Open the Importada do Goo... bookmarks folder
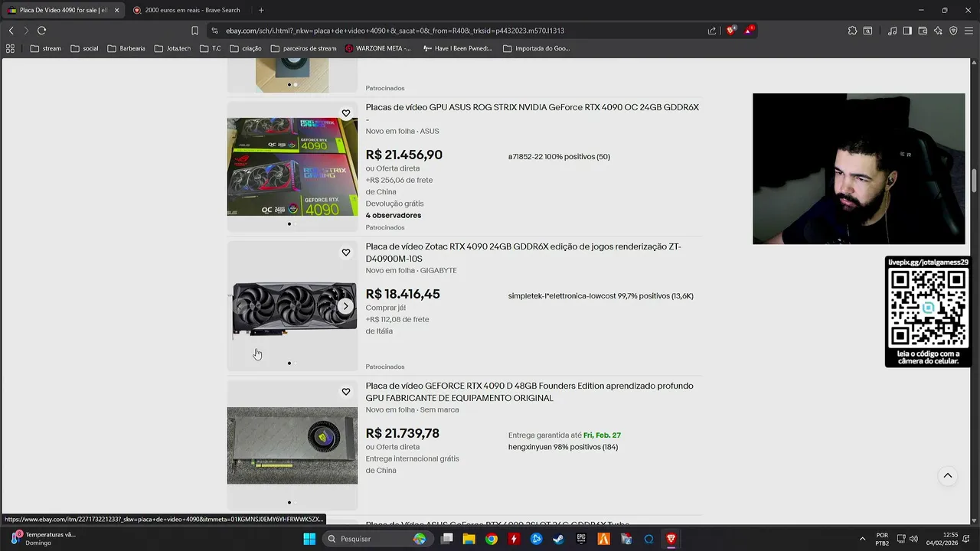Screen dimensions: 980x551 click(x=536, y=48)
